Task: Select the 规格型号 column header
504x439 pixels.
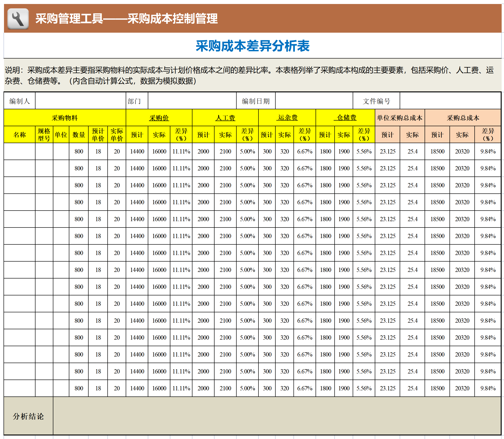Action: point(44,135)
